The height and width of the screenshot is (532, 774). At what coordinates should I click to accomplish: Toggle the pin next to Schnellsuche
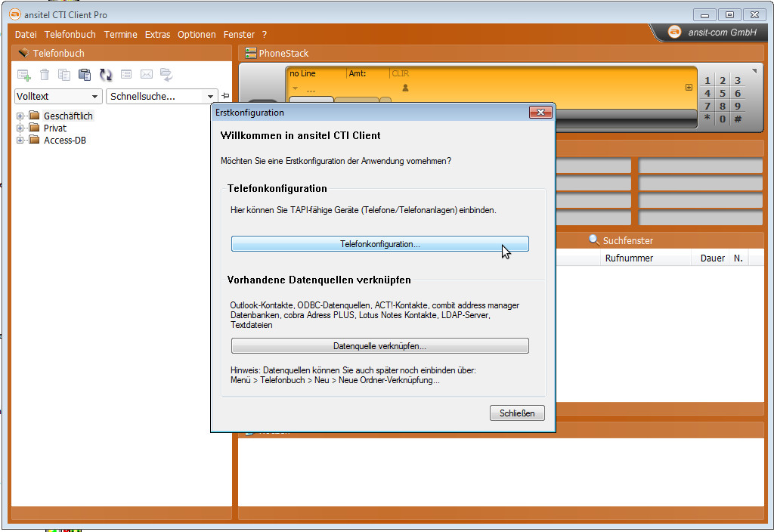click(x=225, y=96)
